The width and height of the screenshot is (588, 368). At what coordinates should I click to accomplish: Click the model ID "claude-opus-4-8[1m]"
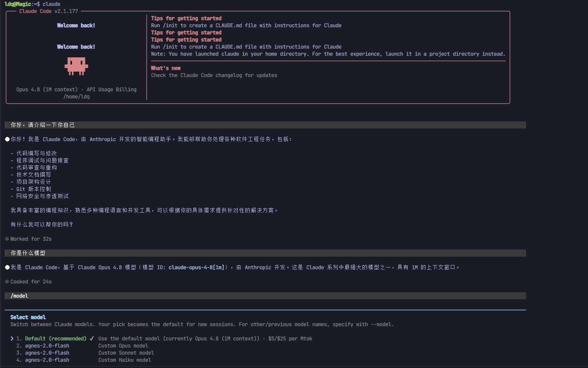pos(196,268)
